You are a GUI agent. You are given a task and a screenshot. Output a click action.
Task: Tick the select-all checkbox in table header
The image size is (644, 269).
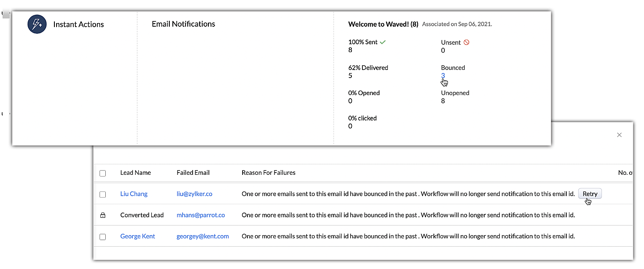[x=103, y=173]
